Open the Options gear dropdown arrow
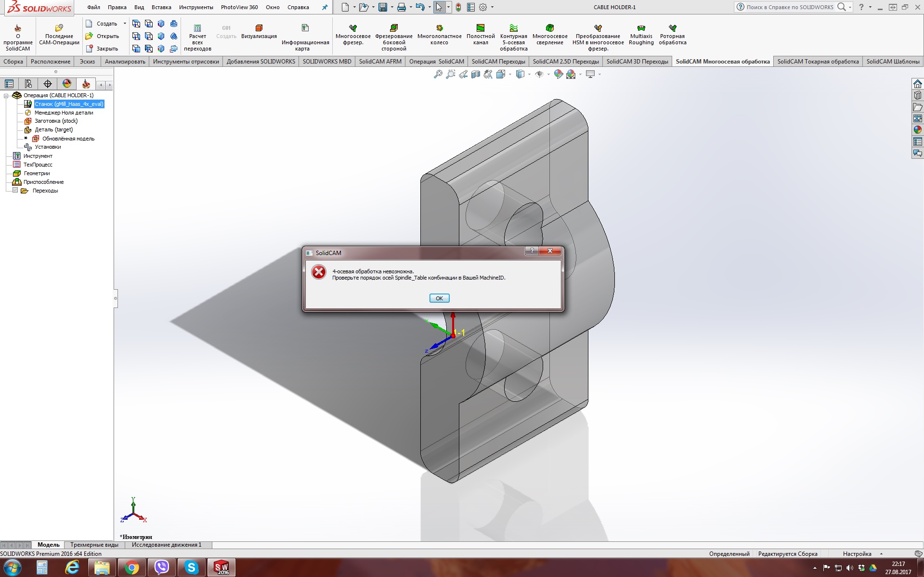Viewport: 924px width, 577px height. pos(492,7)
